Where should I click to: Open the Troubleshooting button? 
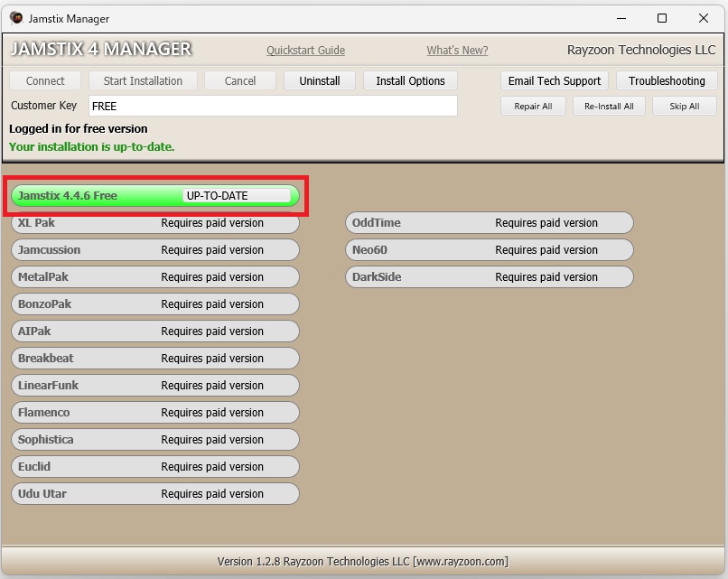[667, 81]
